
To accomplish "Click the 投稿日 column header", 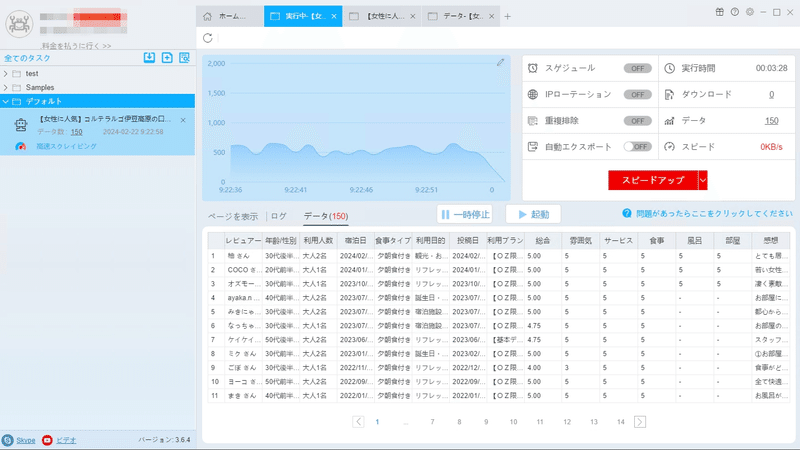I will tap(468, 240).
